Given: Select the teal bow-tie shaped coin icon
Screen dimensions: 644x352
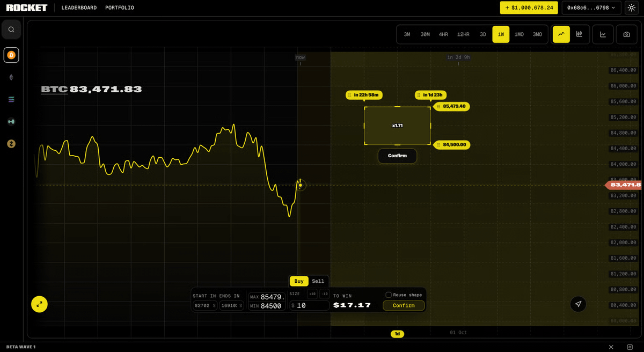Looking at the screenshot, I should [x=11, y=122].
